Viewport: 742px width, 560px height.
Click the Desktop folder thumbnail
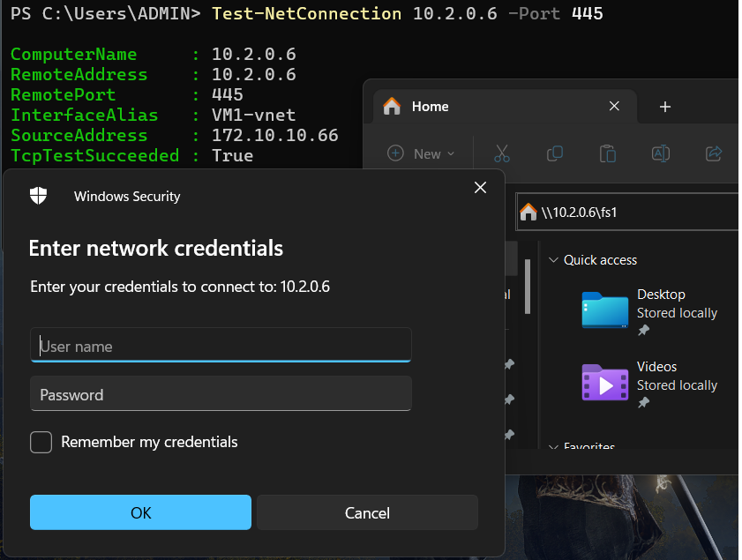click(x=603, y=311)
